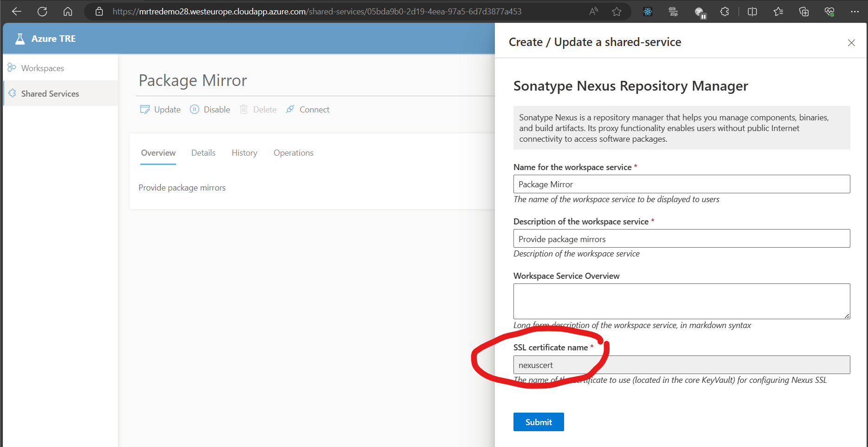Viewport: 868px width, 447px height.
Task: Click the 'Provide package mirrors' overview text
Action: pos(182,188)
